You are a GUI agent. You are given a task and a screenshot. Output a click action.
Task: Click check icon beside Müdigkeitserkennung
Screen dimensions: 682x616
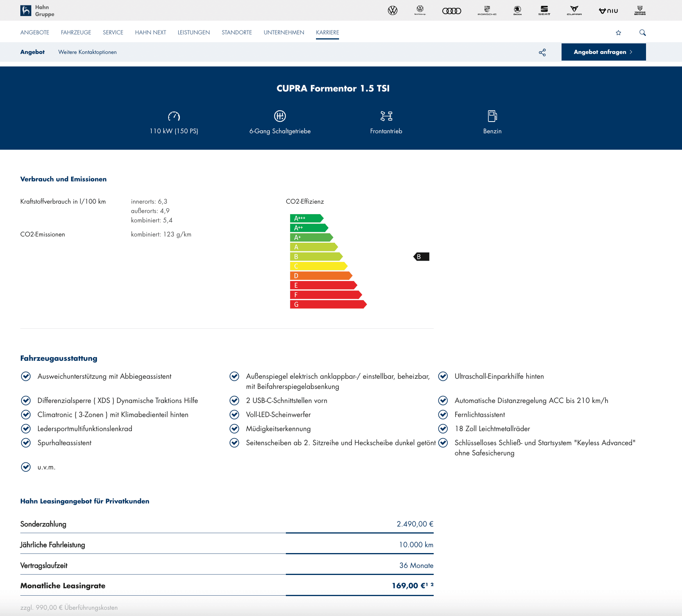(234, 429)
